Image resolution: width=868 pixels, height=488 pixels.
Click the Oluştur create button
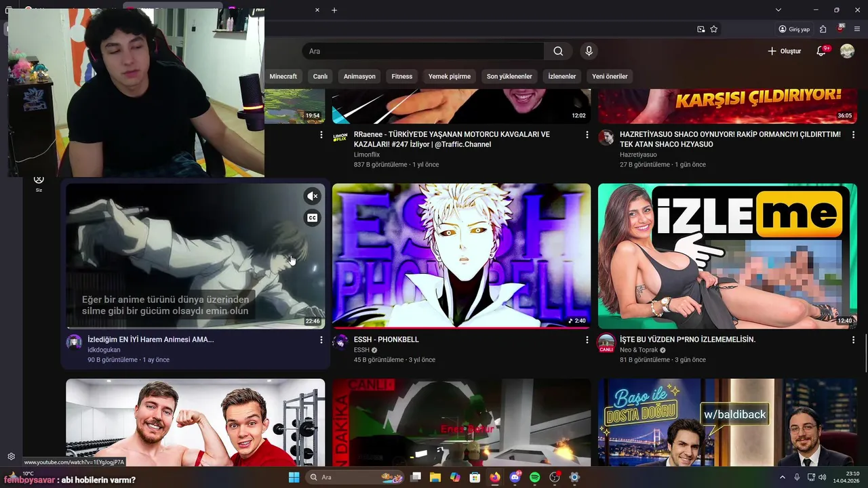(x=785, y=51)
